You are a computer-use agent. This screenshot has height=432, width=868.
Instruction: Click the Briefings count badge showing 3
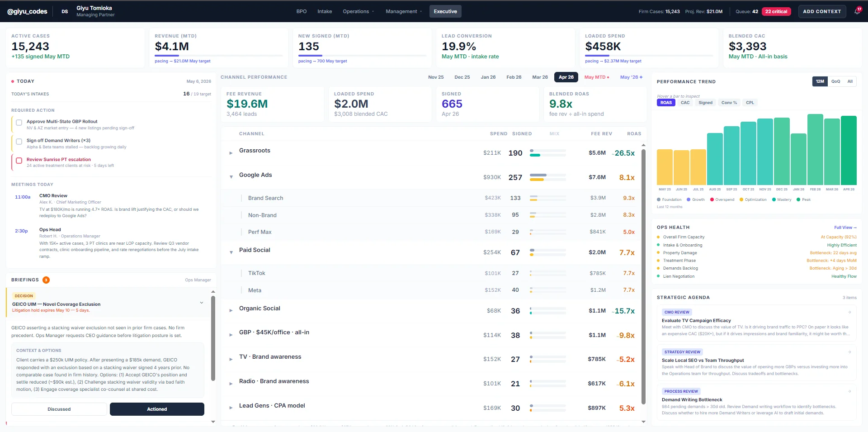46,280
